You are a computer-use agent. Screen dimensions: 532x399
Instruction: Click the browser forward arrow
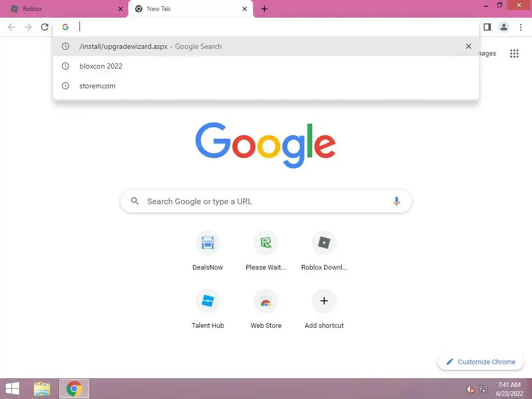28,27
